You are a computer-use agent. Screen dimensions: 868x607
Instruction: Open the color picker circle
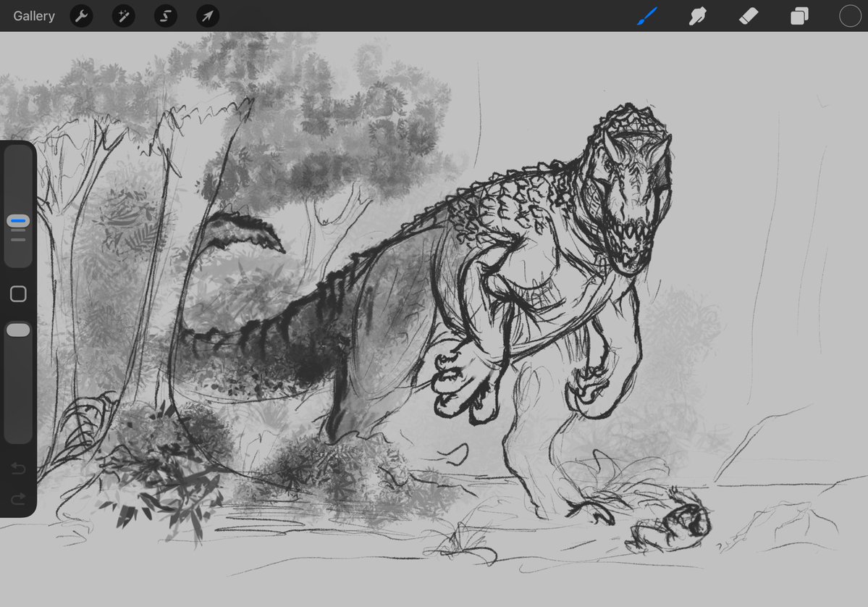pyautogui.click(x=850, y=16)
